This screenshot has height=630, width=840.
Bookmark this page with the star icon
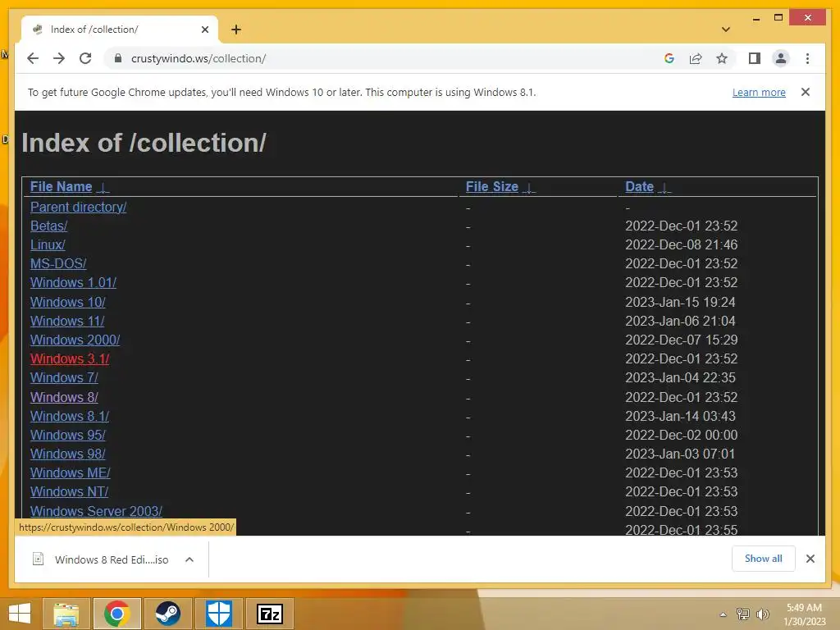722,58
